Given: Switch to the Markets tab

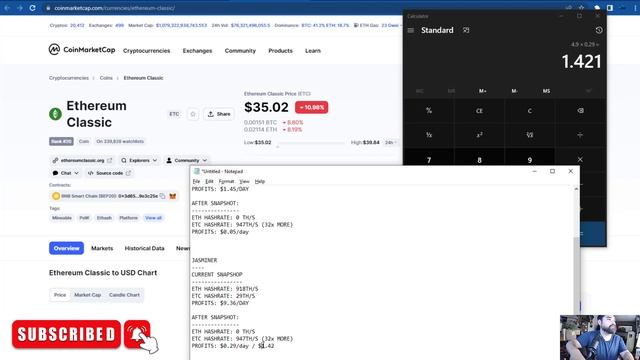Looking at the screenshot, I should click(102, 248).
